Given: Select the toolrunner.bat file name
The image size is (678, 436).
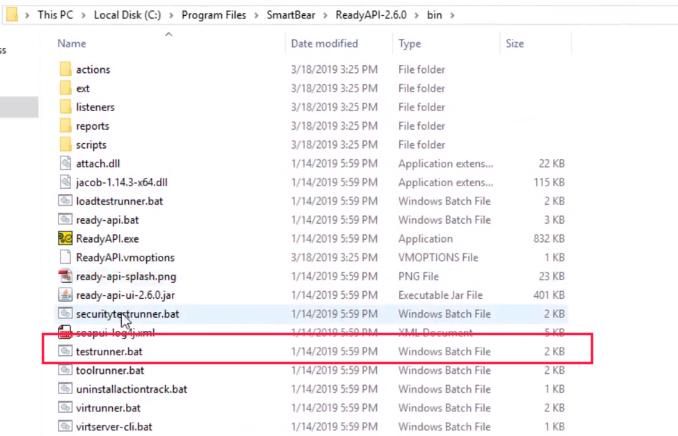Looking at the screenshot, I should pos(110,370).
